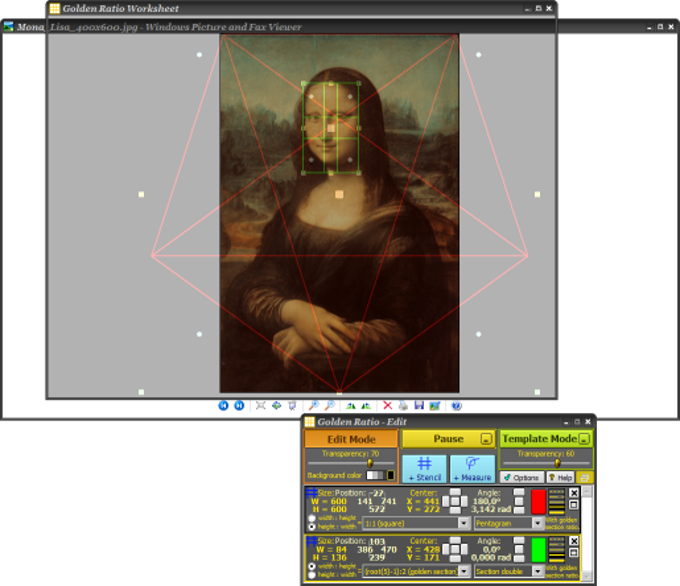Image resolution: width=680 pixels, height=586 pixels.
Task: Add a new Stencil
Action: coord(424,469)
